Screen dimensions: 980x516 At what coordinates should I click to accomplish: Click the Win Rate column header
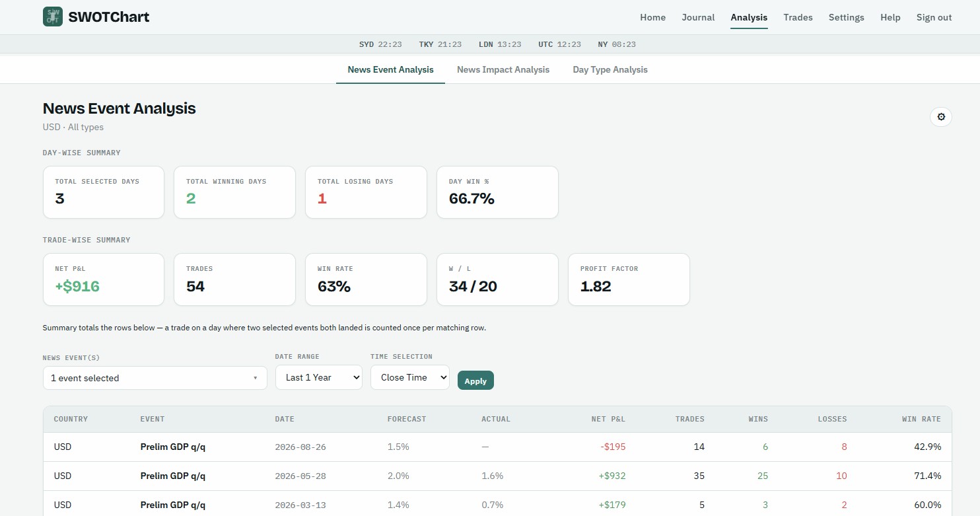pos(921,419)
